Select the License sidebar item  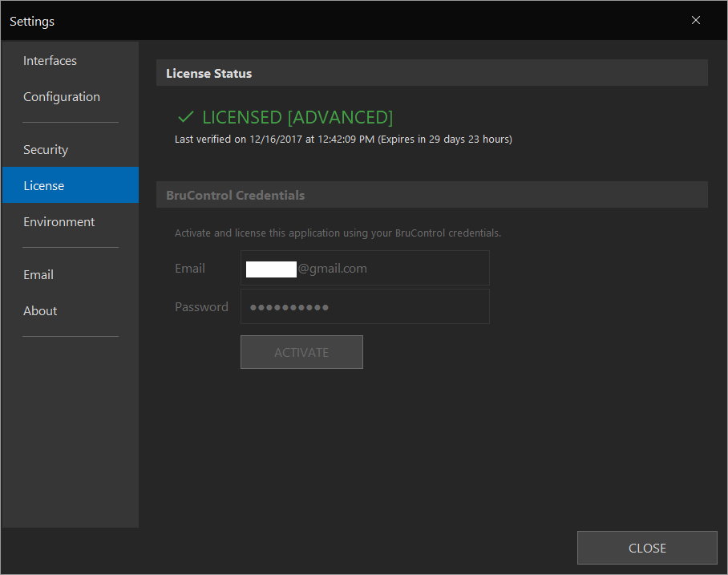pos(70,185)
